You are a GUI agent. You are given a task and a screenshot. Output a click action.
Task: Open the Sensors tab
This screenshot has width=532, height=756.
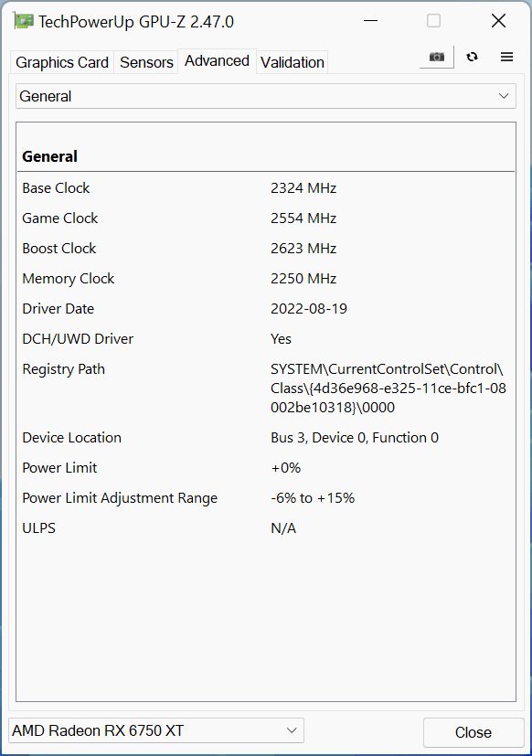click(x=146, y=62)
